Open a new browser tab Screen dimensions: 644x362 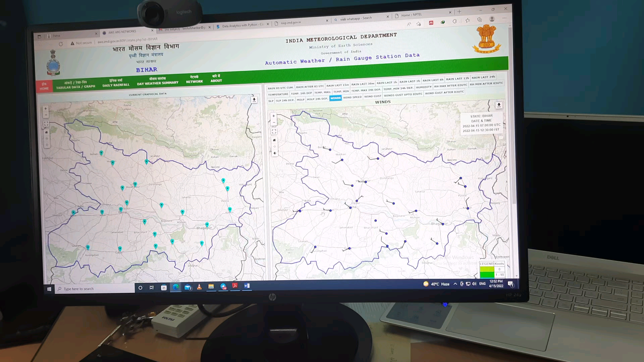click(x=459, y=11)
